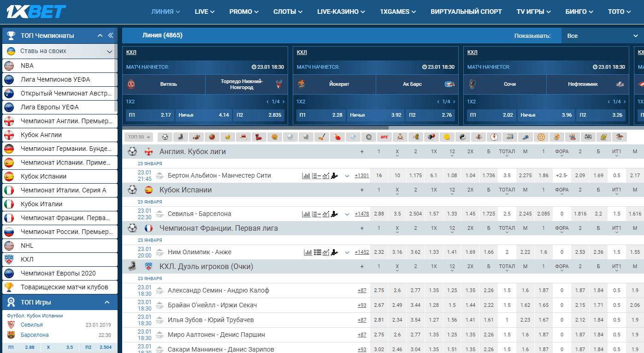Previous market arrow in Сочи - Нефтехимик card
Screen dimensions: 644x353
pyautogui.click(x=609, y=102)
